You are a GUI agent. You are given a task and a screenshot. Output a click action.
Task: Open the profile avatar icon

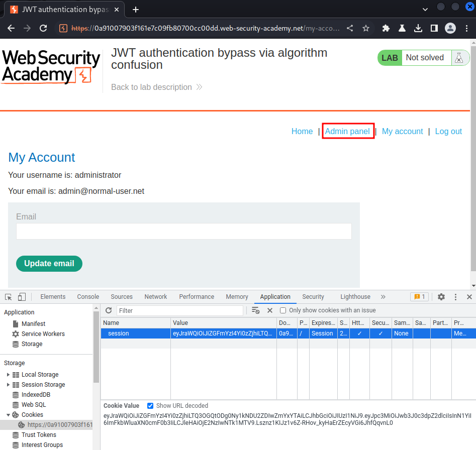click(x=450, y=28)
